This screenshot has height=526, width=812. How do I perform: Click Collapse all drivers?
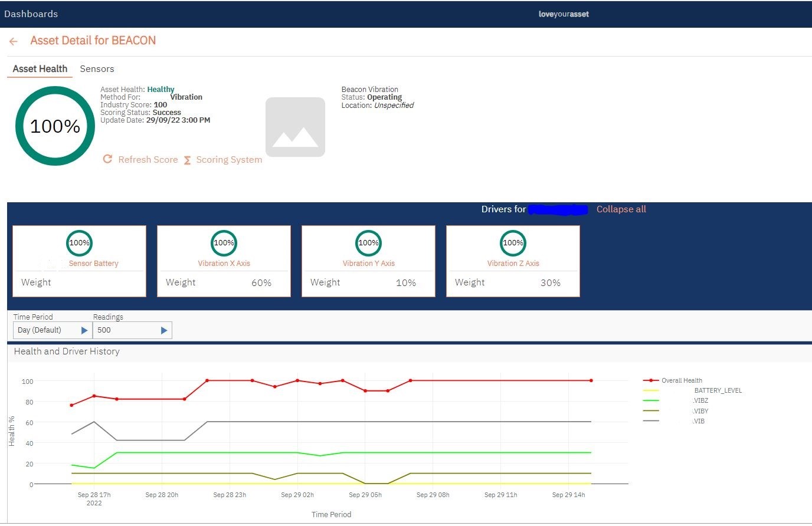pyautogui.click(x=621, y=209)
